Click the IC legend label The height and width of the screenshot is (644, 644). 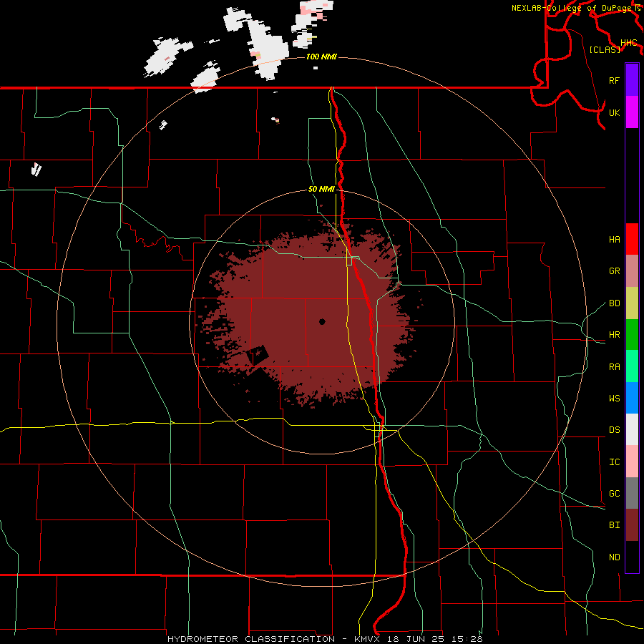click(614, 462)
